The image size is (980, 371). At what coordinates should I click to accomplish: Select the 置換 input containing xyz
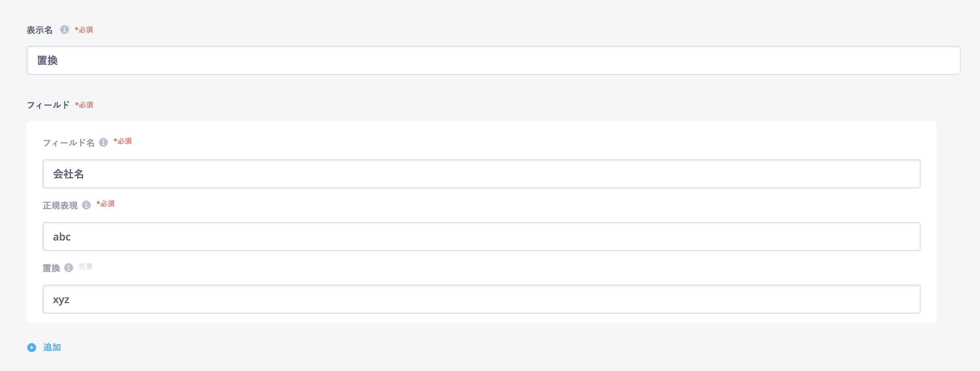[481, 299]
